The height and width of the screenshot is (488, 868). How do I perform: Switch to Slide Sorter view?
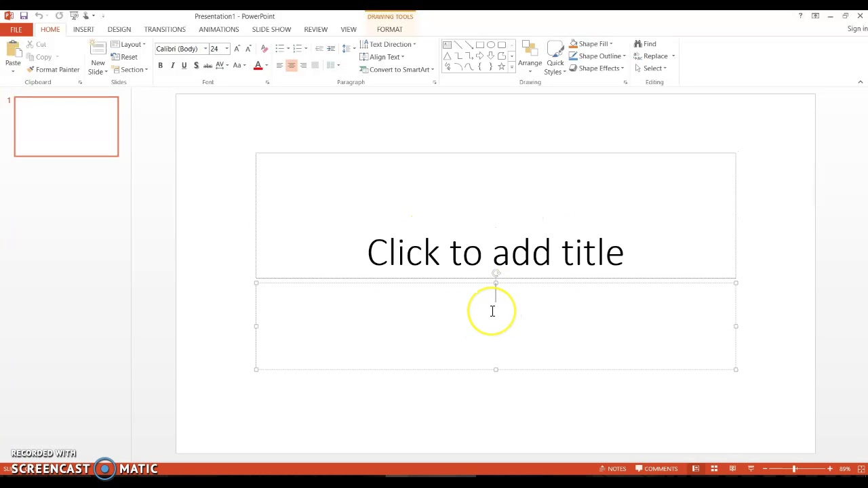tap(714, 468)
